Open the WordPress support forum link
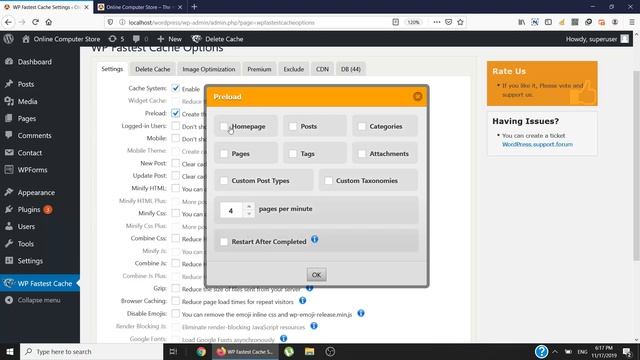 pos(537,144)
